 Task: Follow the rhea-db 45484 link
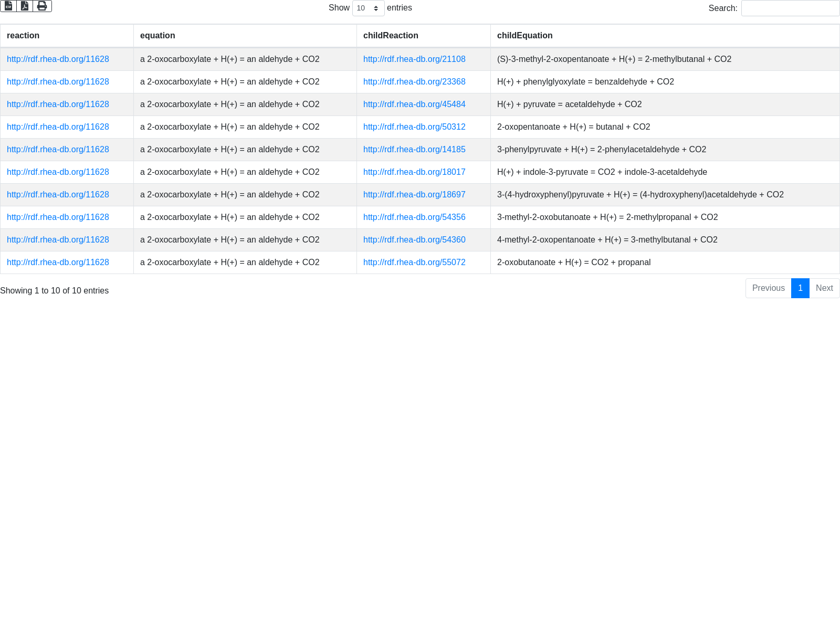pos(414,104)
